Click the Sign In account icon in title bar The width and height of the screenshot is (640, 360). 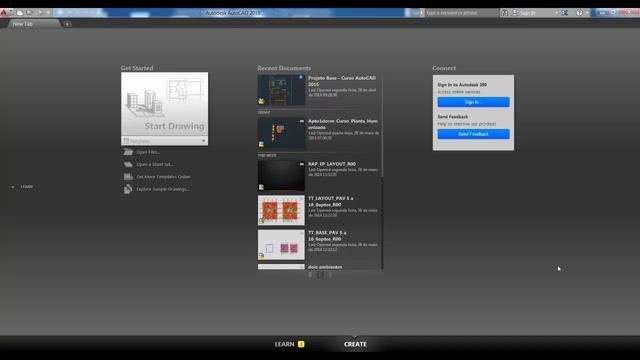coord(515,13)
